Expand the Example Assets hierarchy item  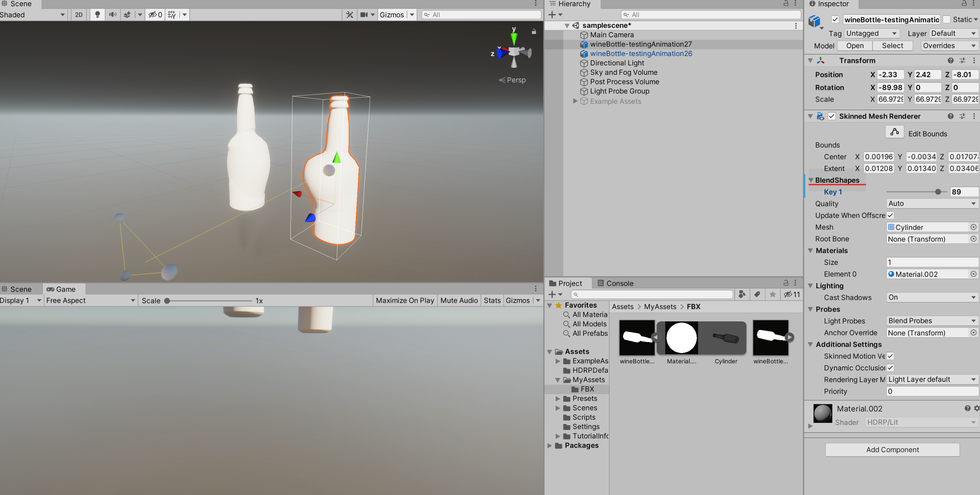point(575,101)
